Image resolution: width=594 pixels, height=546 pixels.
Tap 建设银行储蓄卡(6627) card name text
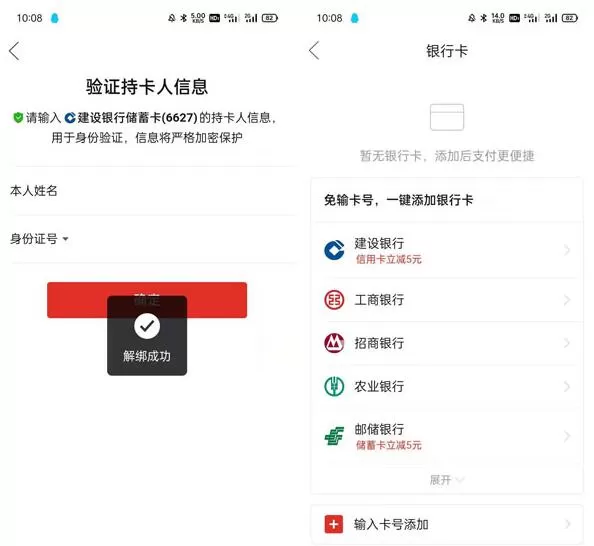[x=138, y=118]
